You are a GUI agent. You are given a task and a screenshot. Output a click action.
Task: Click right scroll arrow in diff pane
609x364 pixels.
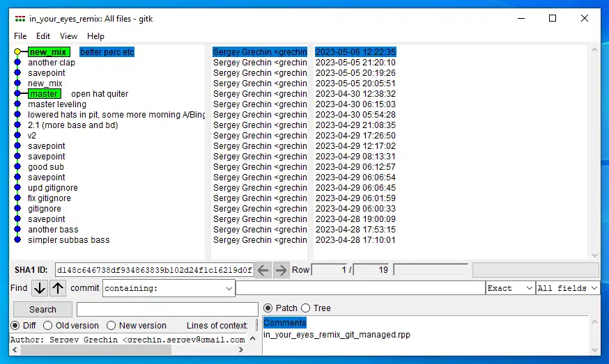[x=241, y=349]
